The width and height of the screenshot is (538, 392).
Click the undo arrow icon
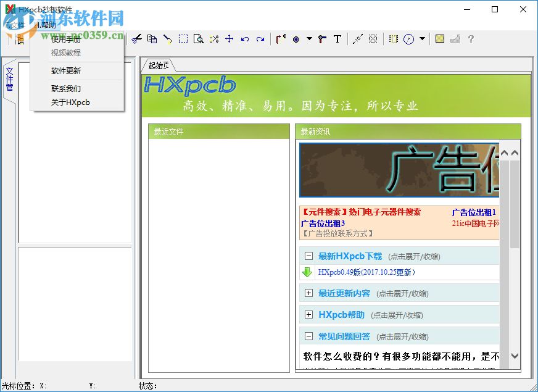244,38
